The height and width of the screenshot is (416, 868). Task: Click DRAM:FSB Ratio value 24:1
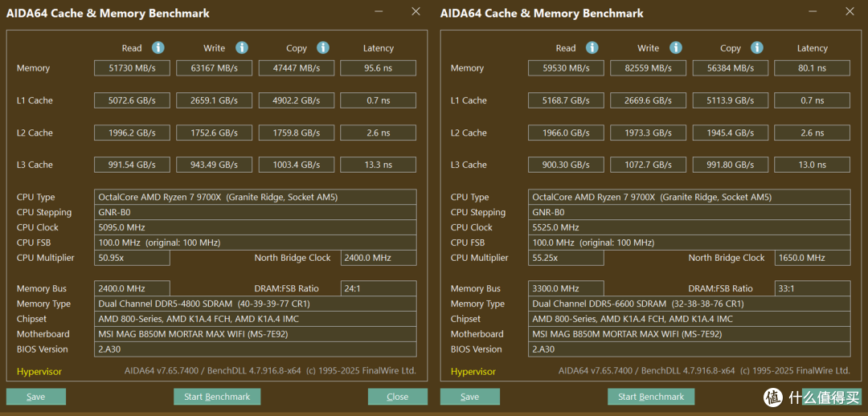[x=379, y=288]
